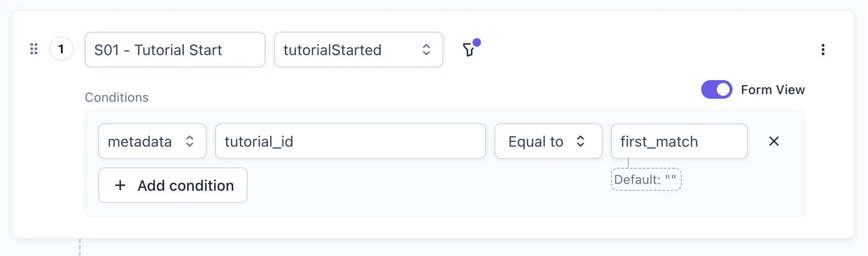Click the chevron on the tutorialStarted selector
868x256 pixels.
click(427, 50)
